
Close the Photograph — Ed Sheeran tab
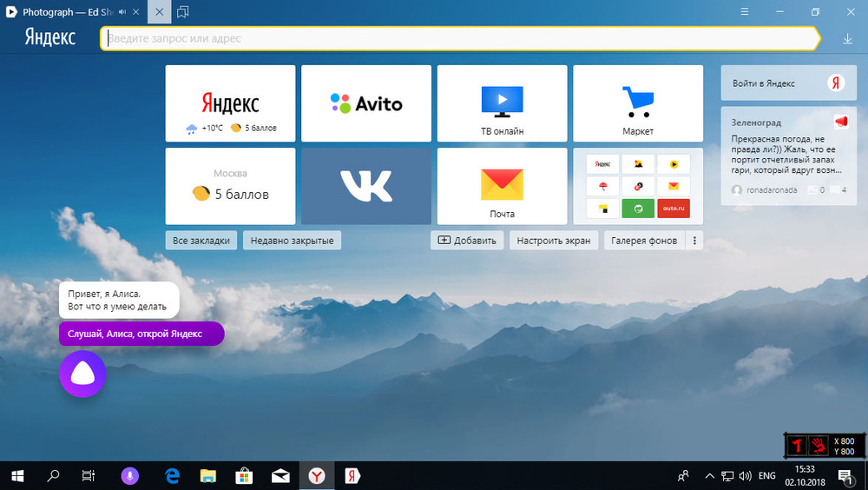coord(135,11)
